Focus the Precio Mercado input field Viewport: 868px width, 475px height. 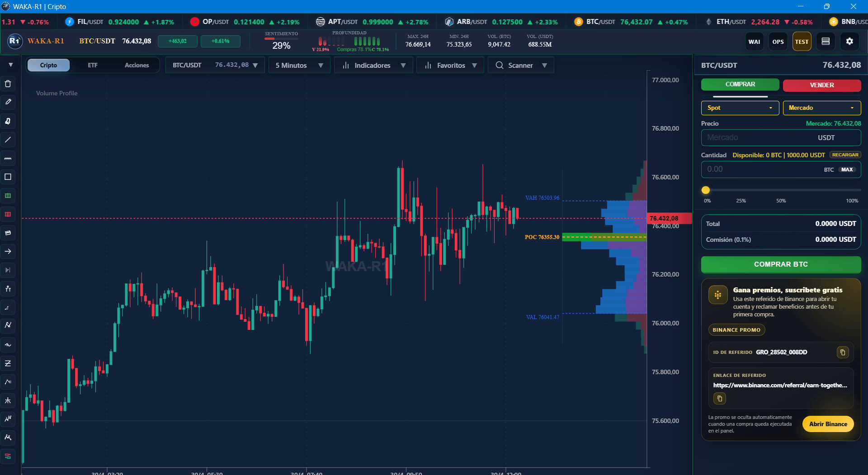tap(781, 137)
